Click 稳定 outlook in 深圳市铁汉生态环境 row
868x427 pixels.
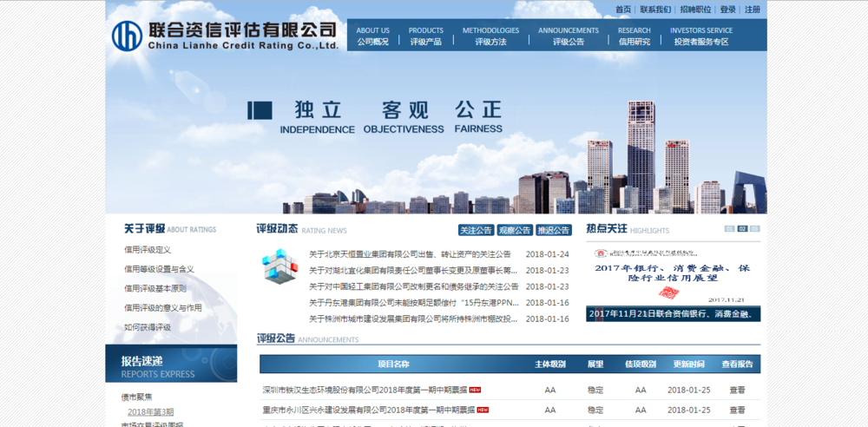(x=595, y=390)
